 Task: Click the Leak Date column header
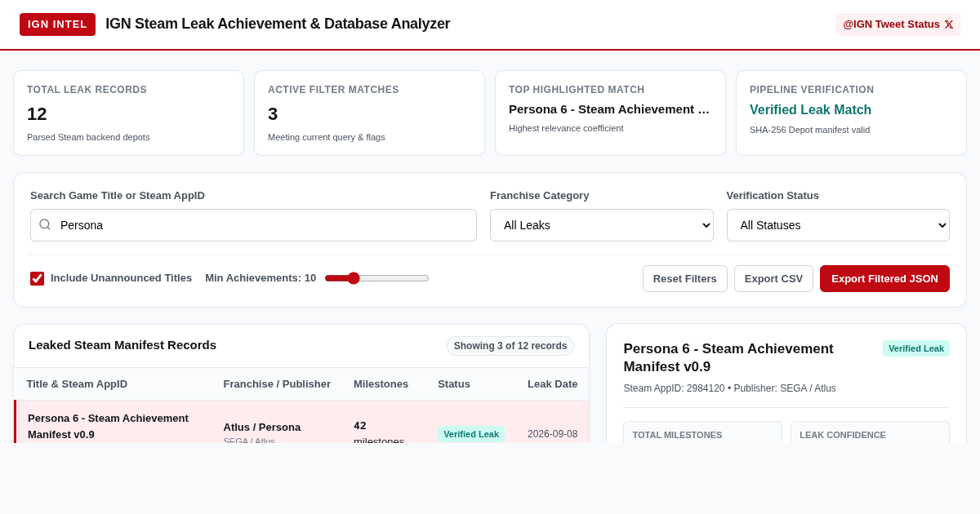(x=552, y=383)
